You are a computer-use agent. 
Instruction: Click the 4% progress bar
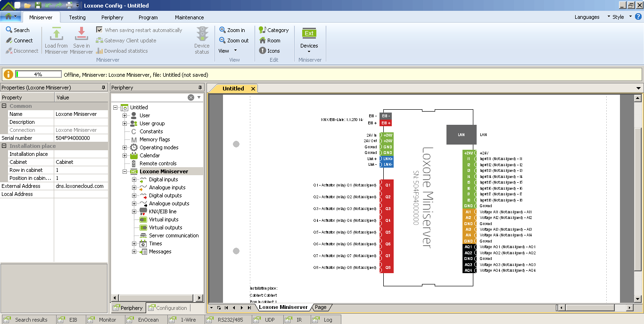tap(39, 74)
